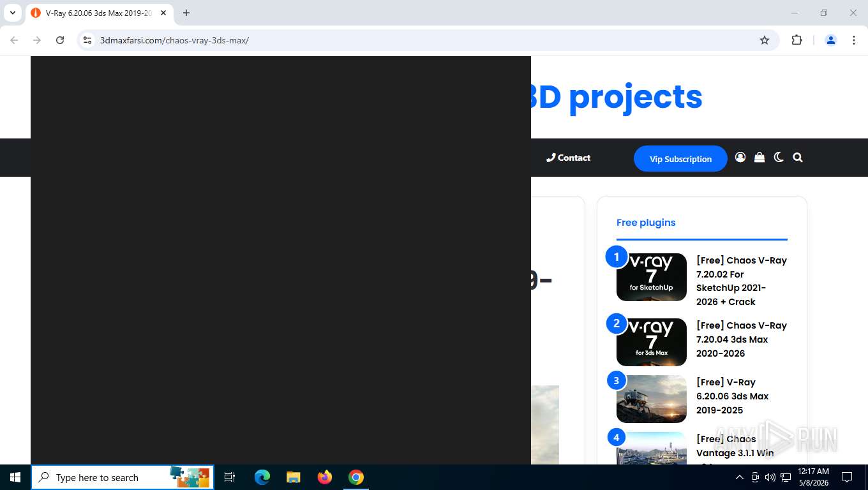Screen dimensions: 868x490
Task: Open File Explorer from the taskbar
Action: pos(294,477)
